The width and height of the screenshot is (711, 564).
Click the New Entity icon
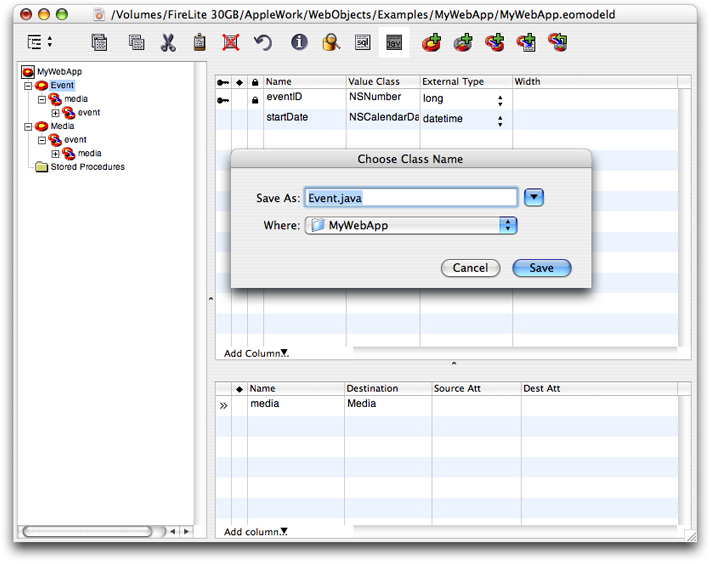click(432, 43)
